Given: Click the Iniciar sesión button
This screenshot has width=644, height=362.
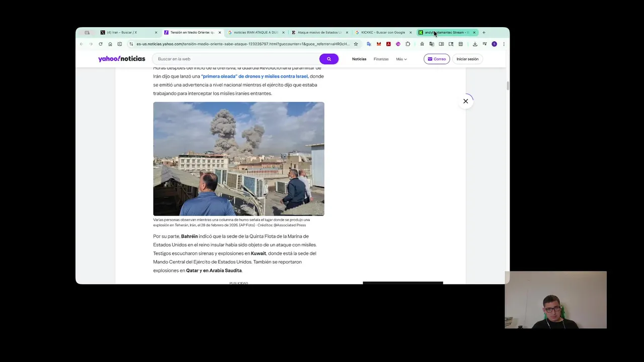Looking at the screenshot, I should pyautogui.click(x=467, y=59).
